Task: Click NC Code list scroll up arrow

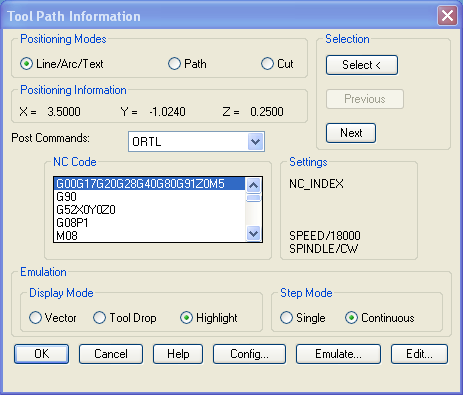Action: coord(254,185)
